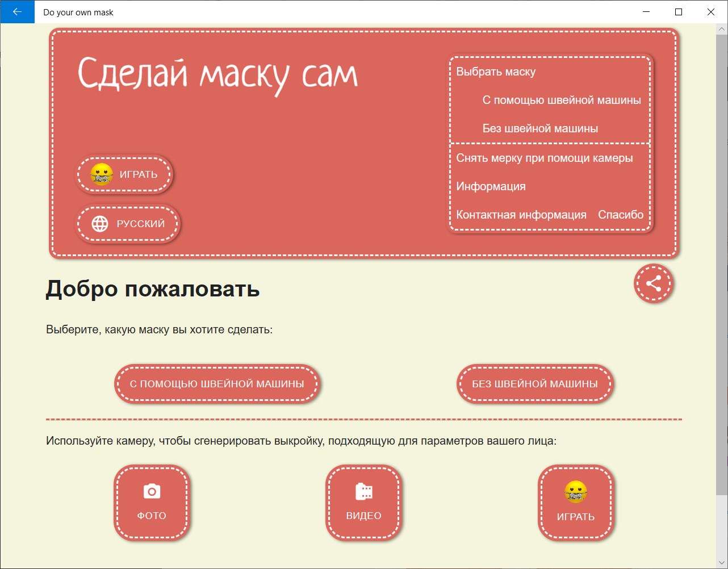Open the Информация menu item
The width and height of the screenshot is (728, 569).
[491, 186]
